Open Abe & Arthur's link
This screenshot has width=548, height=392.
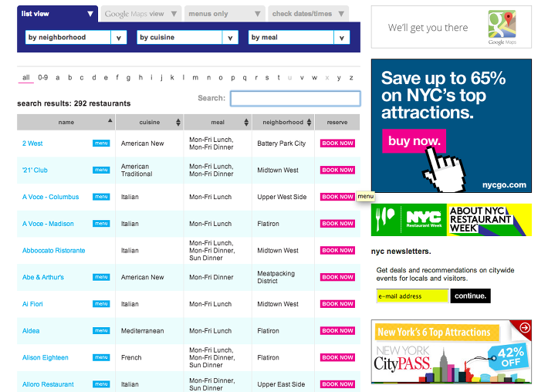pyautogui.click(x=43, y=277)
